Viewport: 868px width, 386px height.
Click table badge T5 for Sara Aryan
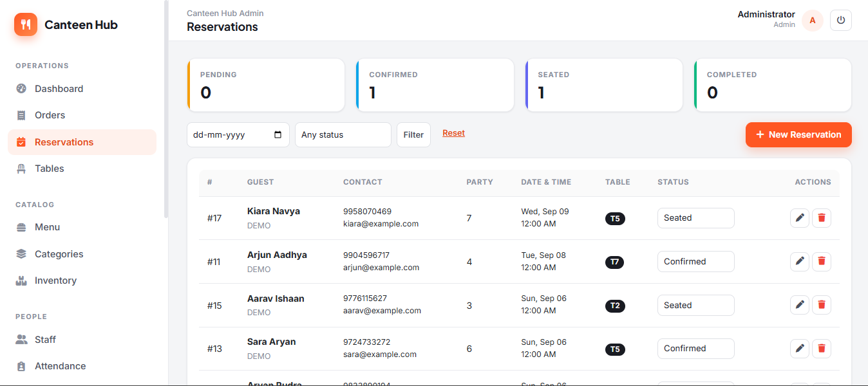615,349
